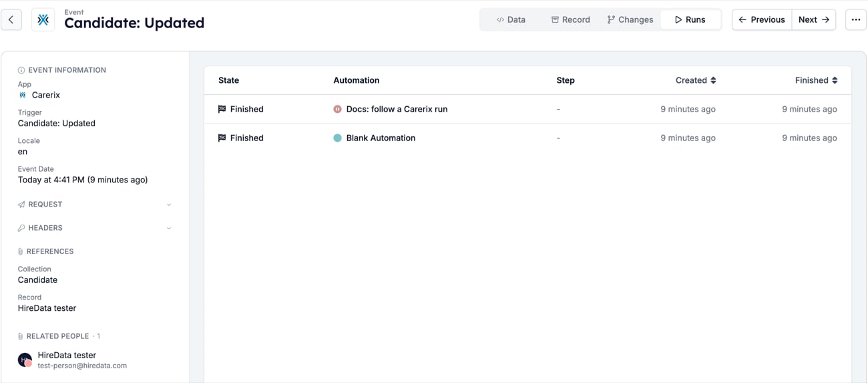Viewport: 868px width, 383px height.
Task: Open the three-dots more options menu
Action: (855, 19)
